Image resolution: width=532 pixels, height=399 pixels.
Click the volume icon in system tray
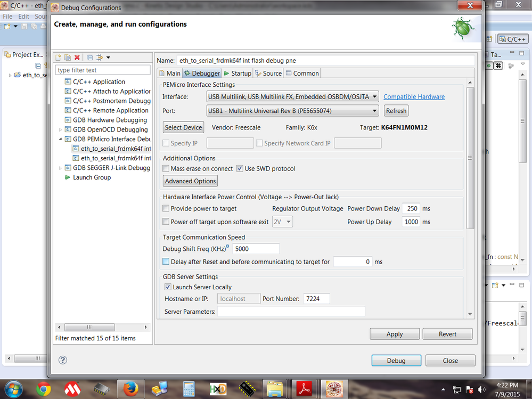click(481, 389)
